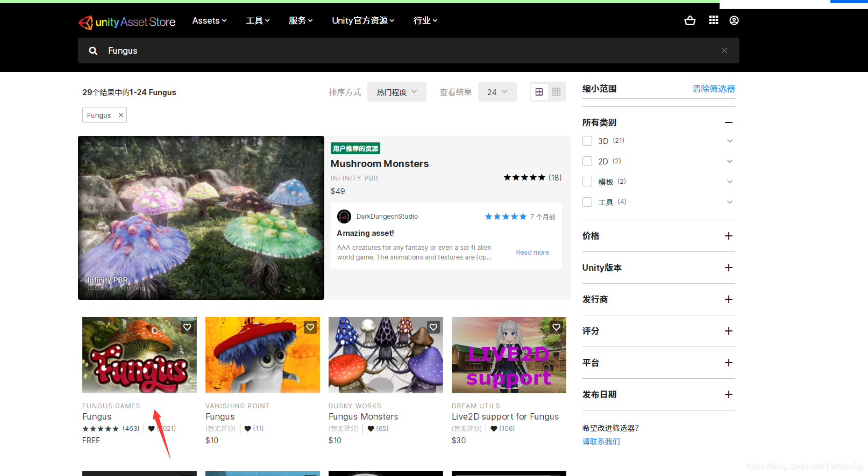Open the 工具 top menu
The width and height of the screenshot is (868, 476).
coord(258,20)
